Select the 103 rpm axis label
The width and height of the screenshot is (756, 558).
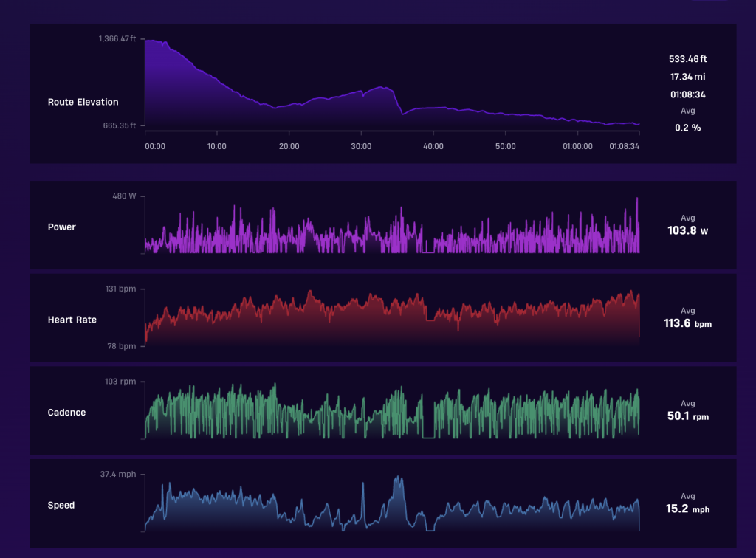120,381
